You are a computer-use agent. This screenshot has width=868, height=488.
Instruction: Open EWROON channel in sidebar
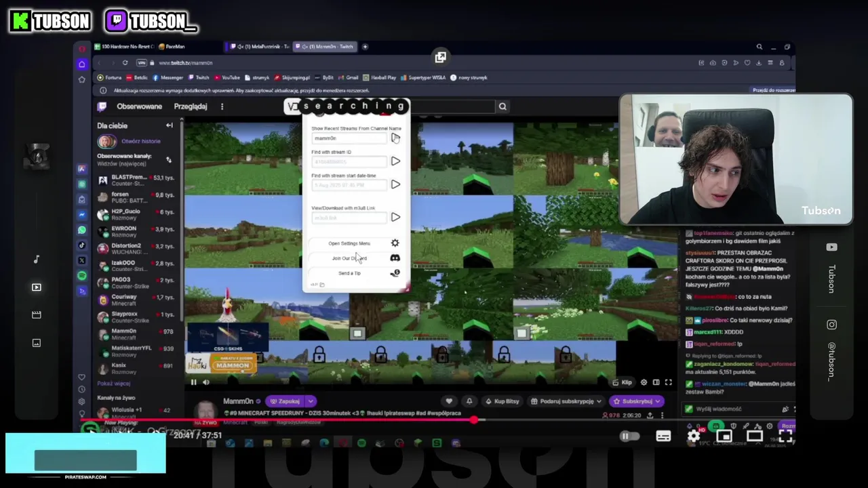click(x=136, y=232)
